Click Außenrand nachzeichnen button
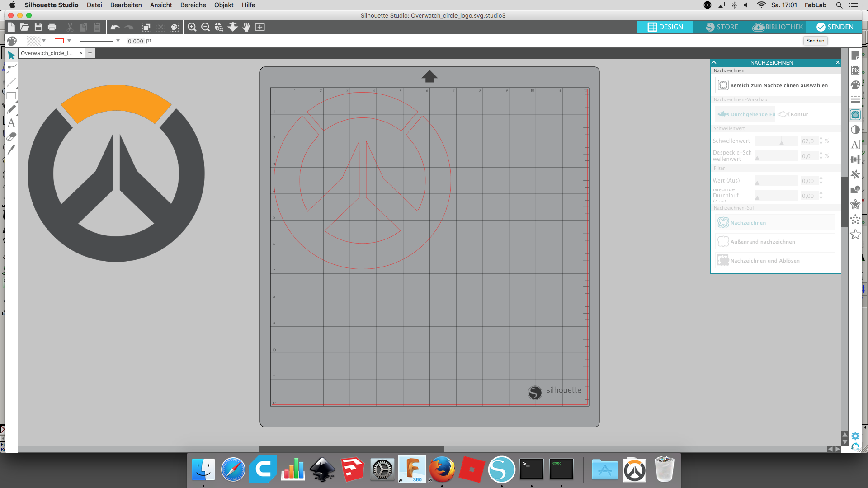Viewport: 868px width, 488px height. [775, 242]
